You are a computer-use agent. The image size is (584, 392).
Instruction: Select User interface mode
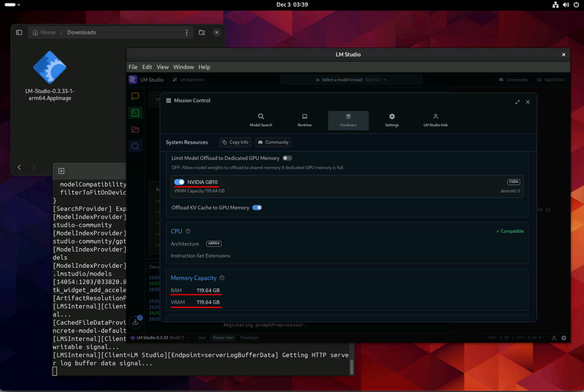(202, 338)
